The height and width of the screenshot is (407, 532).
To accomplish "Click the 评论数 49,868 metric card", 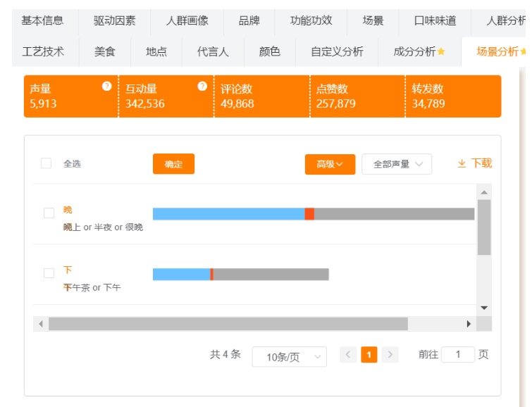I will [261, 96].
